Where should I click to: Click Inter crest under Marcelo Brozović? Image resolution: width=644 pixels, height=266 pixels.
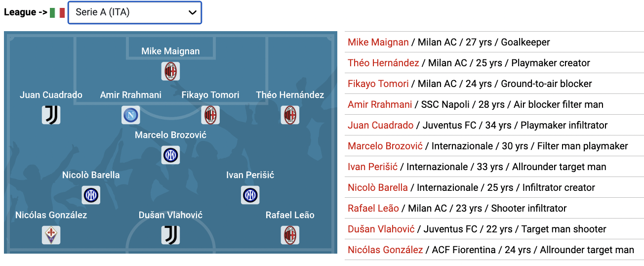point(171,155)
